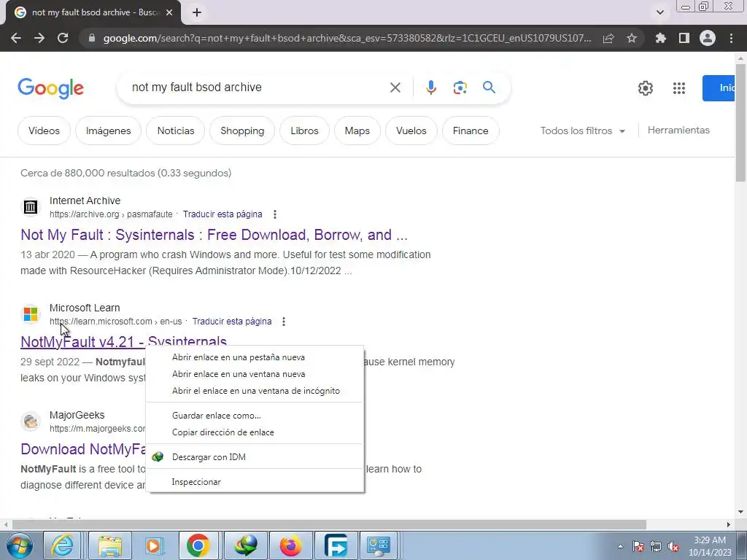Screen dimensions: 747x560
Task: Filter results by Libros
Action: [x=304, y=131]
